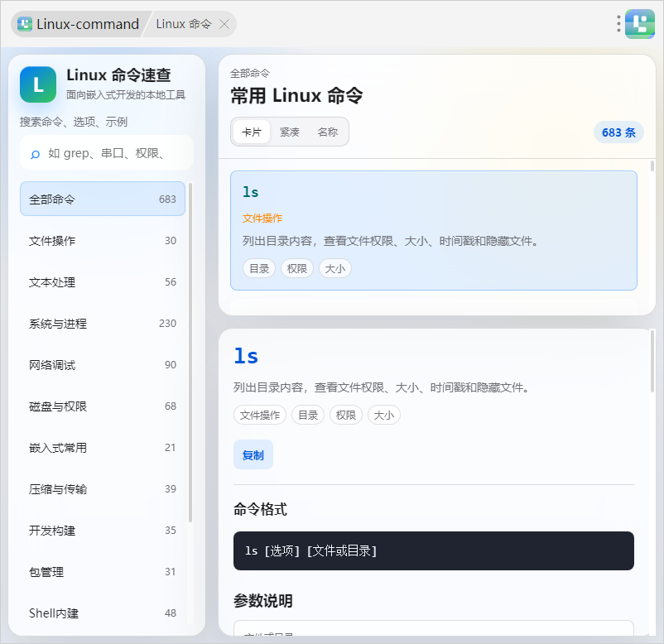
Task: Click the large blue ls title
Action: (246, 356)
